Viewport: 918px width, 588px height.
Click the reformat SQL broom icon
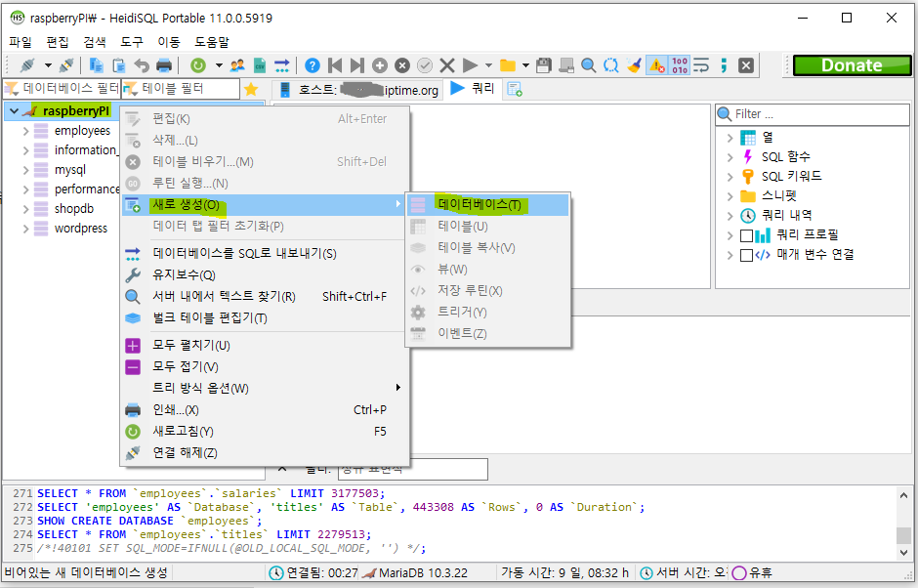(x=634, y=65)
